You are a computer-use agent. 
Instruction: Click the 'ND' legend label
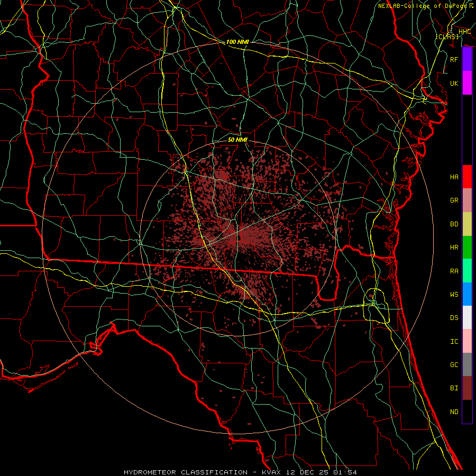(454, 412)
